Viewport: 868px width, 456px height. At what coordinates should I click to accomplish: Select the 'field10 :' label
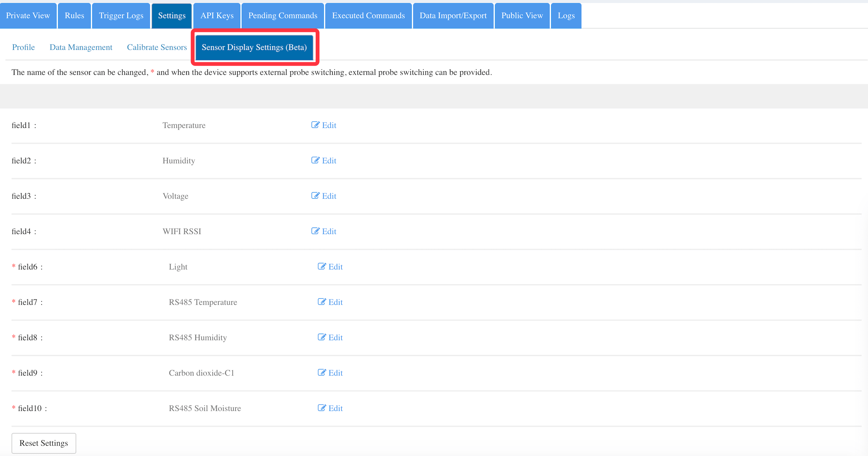(x=32, y=408)
